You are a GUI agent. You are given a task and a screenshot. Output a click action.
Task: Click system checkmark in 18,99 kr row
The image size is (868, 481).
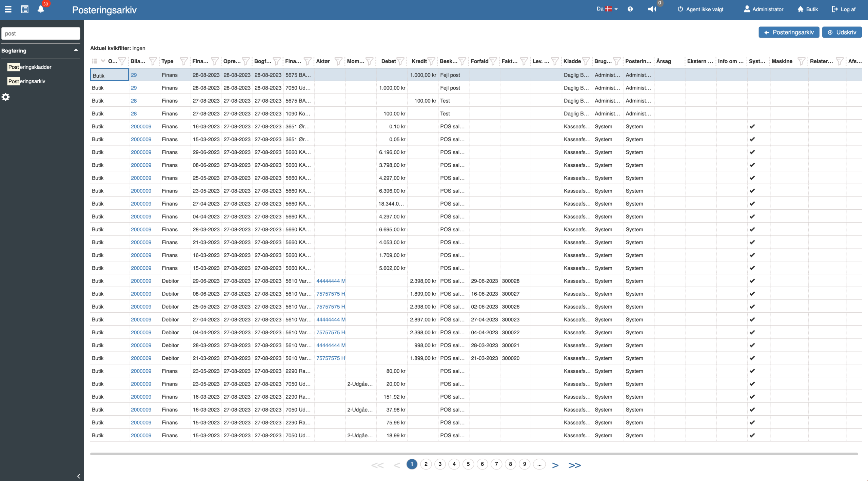coord(752,435)
